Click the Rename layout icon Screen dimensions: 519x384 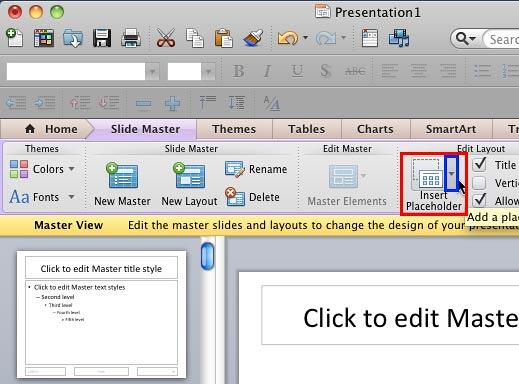click(235, 169)
